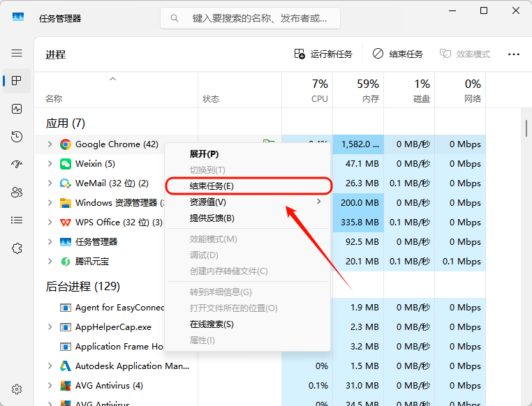Open the Startup apps icon in sidebar

click(17, 165)
